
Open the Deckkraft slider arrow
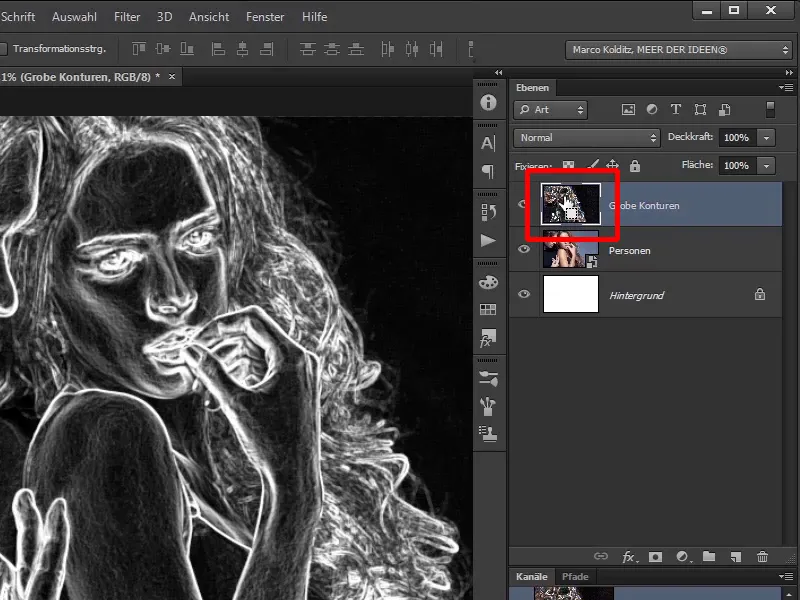tap(766, 138)
